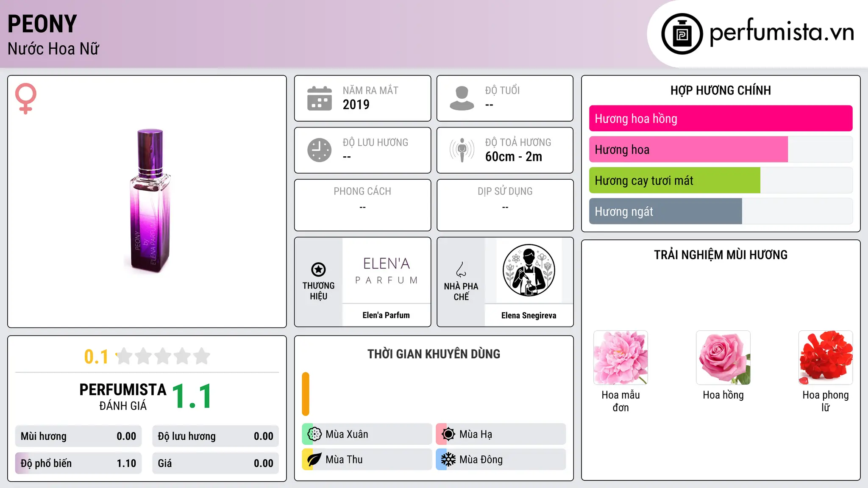868x488 pixels.
Task: Click the calendar icon beside Năm ra mắt
Action: tap(320, 98)
